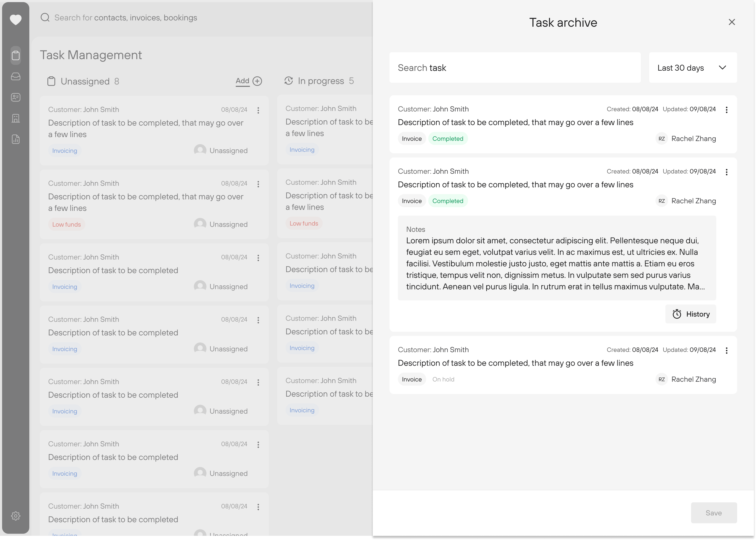The width and height of the screenshot is (756, 540).
Task: Open the reports chart sidebar icon
Action: (x=16, y=139)
